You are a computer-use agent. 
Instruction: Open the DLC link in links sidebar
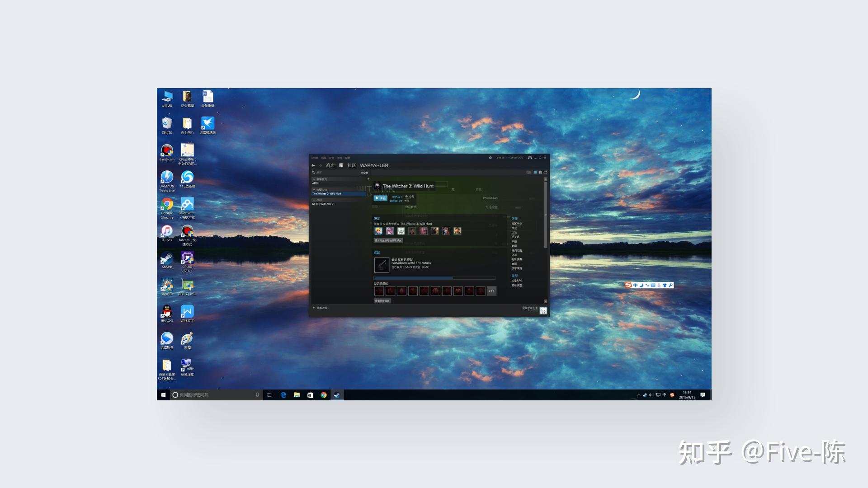[x=514, y=255]
